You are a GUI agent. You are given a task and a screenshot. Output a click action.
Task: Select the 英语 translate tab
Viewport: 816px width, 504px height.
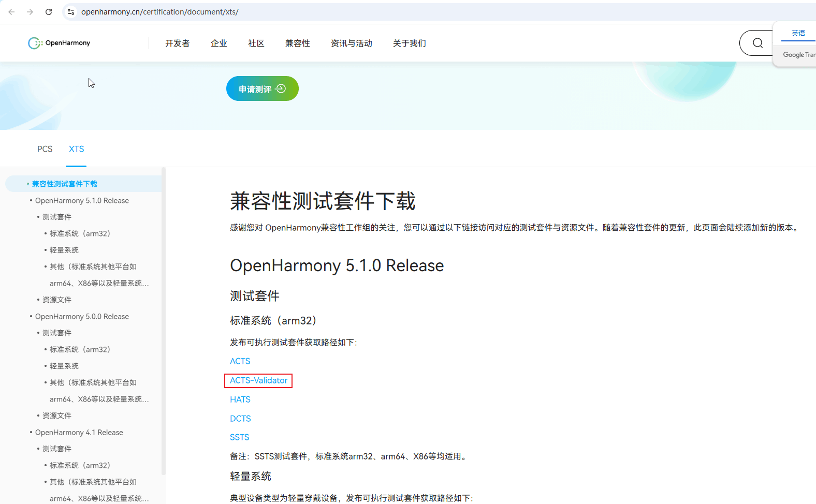coord(798,33)
